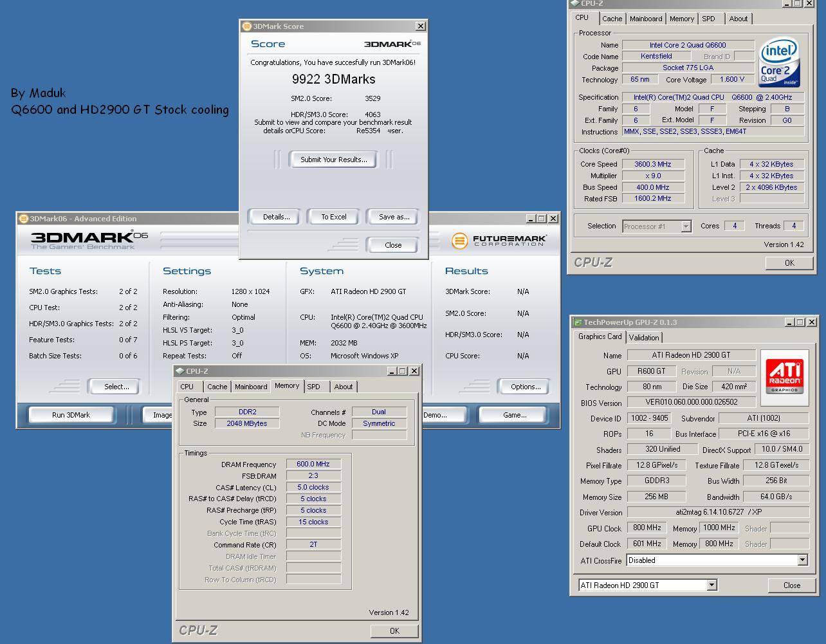
Task: Click the Intel Core 2 Quad logo
Action: point(779,62)
